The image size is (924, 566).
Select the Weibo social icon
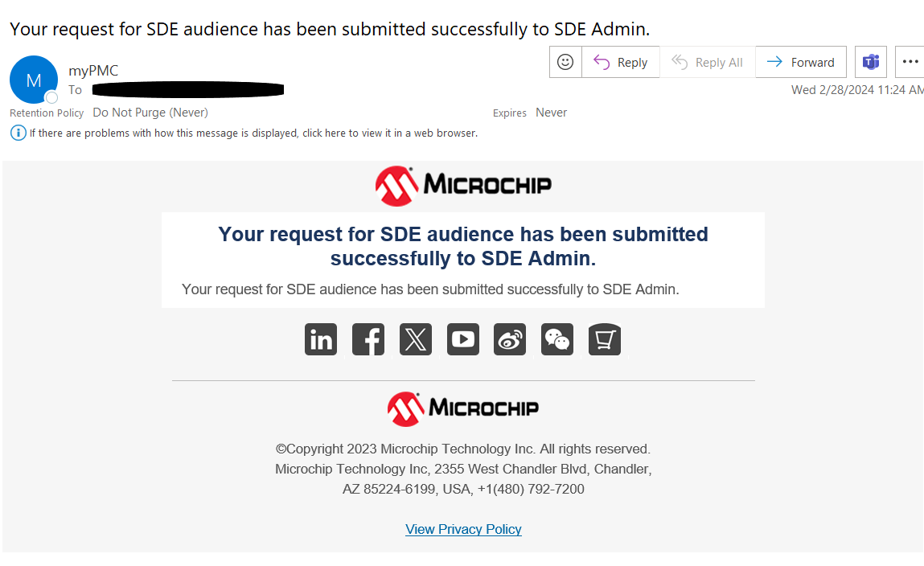click(x=510, y=339)
